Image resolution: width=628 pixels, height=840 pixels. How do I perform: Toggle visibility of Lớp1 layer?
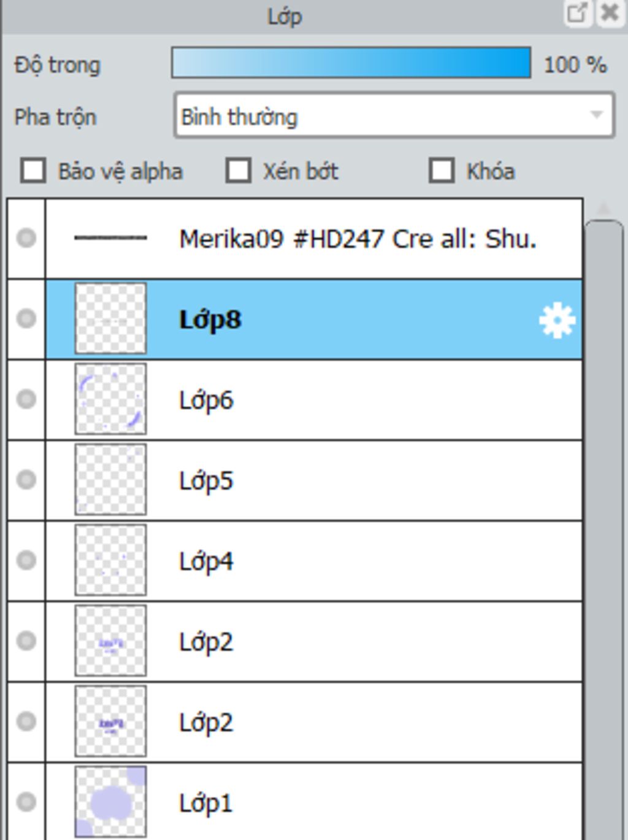pyautogui.click(x=26, y=801)
